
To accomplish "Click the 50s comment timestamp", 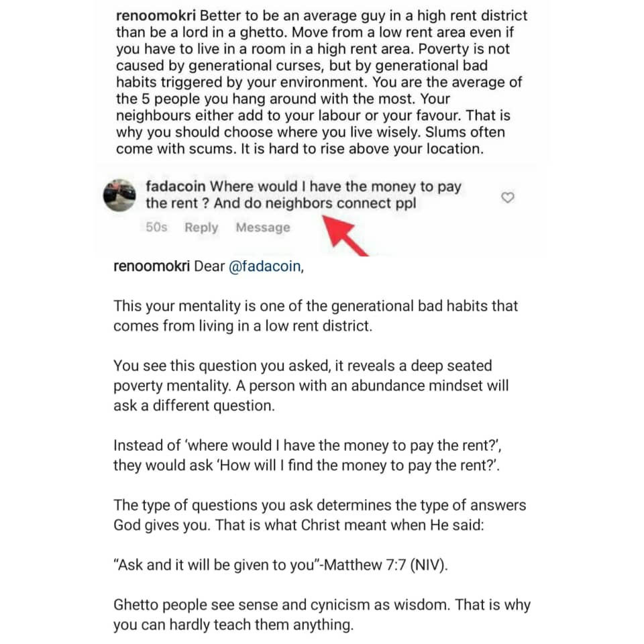I will pyautogui.click(x=156, y=227).
